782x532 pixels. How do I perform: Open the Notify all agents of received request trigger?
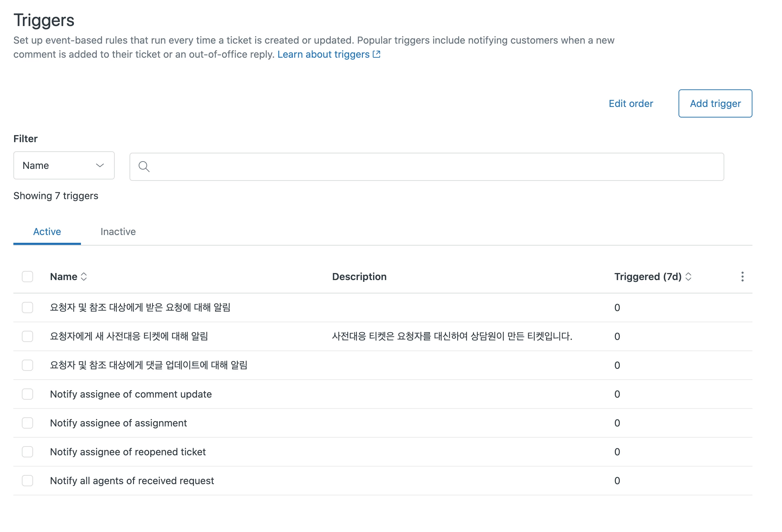tap(132, 481)
